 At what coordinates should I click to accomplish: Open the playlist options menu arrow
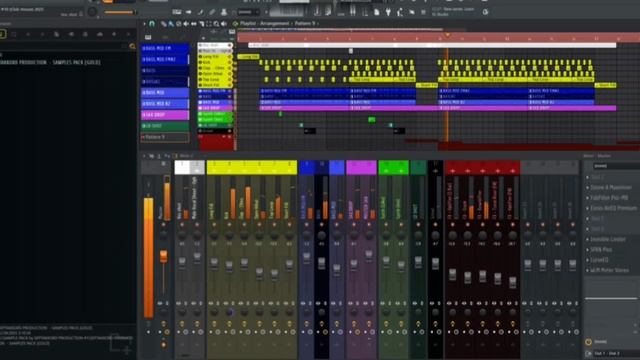tap(144, 24)
